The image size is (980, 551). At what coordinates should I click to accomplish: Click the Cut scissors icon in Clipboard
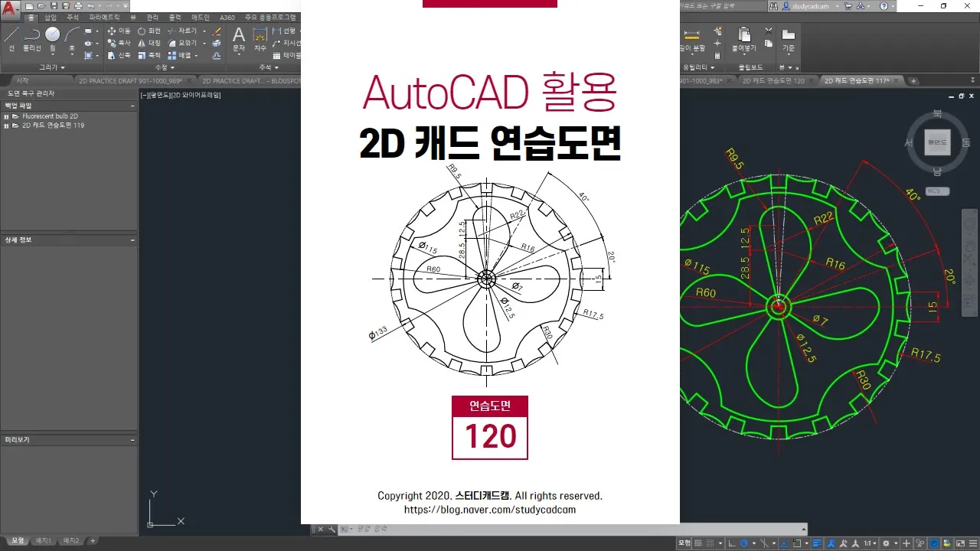769,31
